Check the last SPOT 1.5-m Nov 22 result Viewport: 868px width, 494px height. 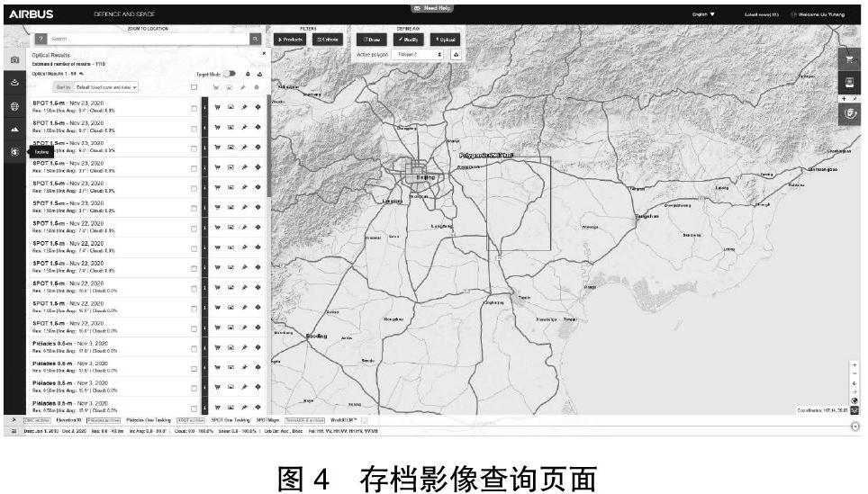click(x=194, y=328)
